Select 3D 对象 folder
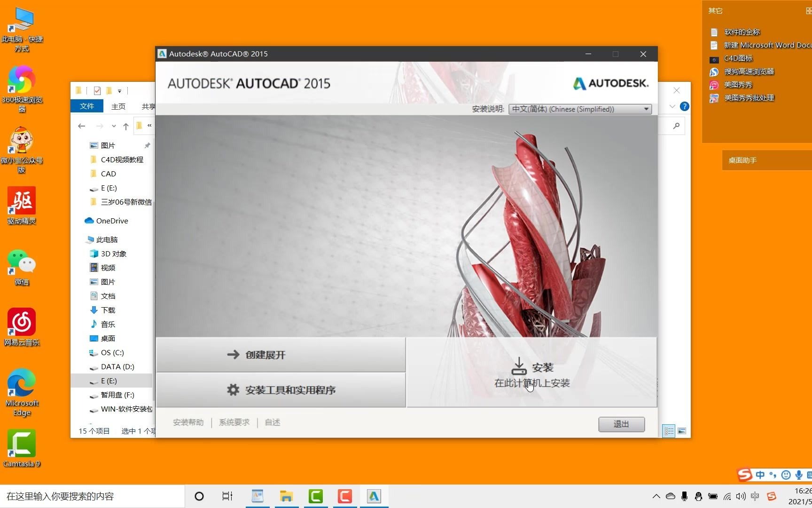This screenshot has height=508, width=812. click(x=113, y=254)
